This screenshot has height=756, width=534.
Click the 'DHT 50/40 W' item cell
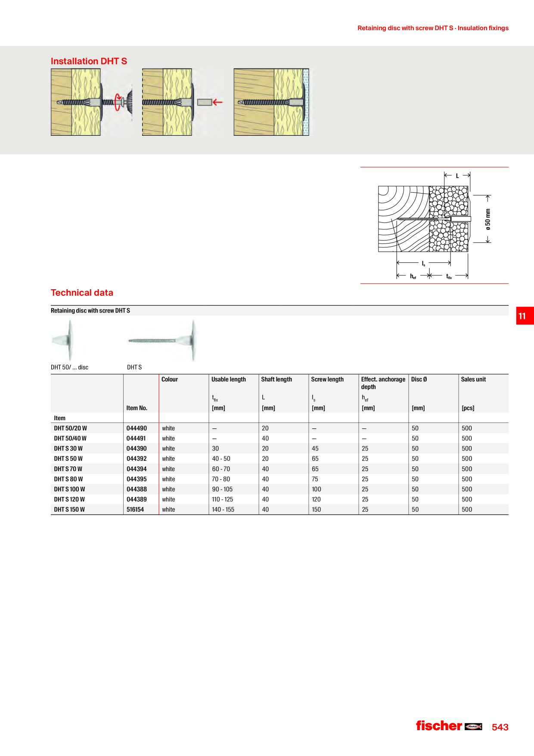[x=70, y=438]
